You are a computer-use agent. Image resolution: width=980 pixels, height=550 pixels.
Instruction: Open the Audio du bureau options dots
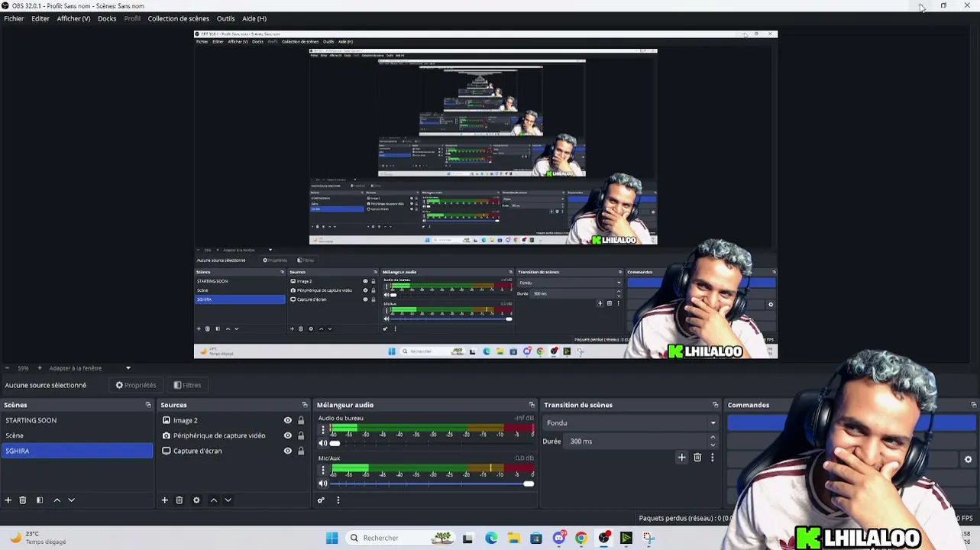[x=322, y=431]
